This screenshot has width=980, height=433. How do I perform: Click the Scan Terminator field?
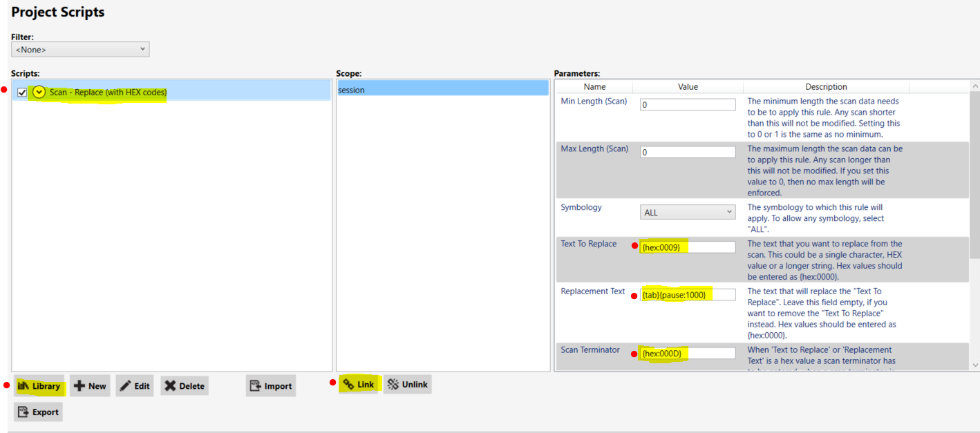[687, 354]
